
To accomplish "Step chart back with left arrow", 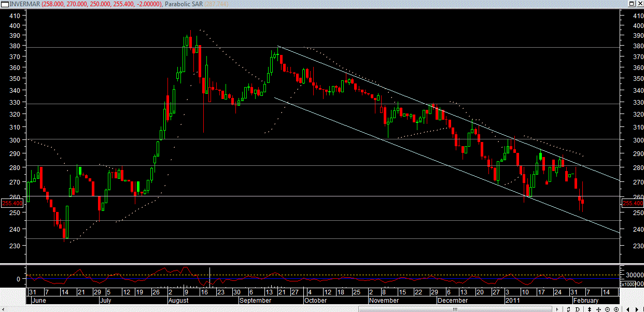I will pos(627,309).
